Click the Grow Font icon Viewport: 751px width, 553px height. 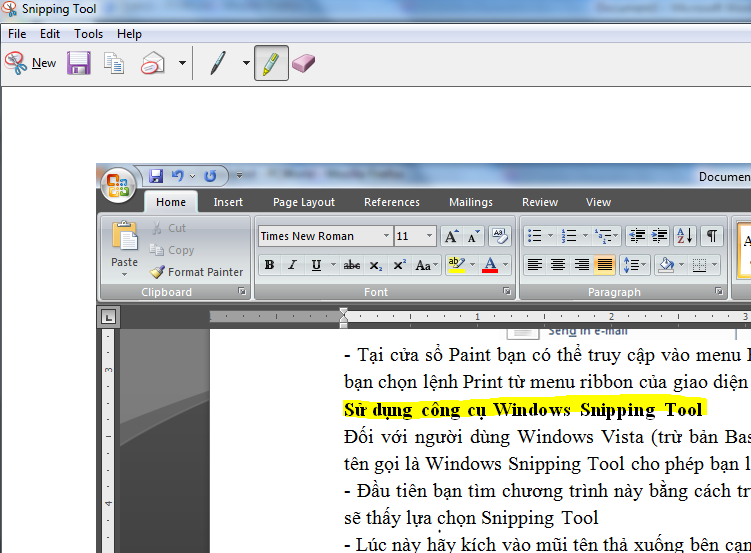click(x=451, y=236)
